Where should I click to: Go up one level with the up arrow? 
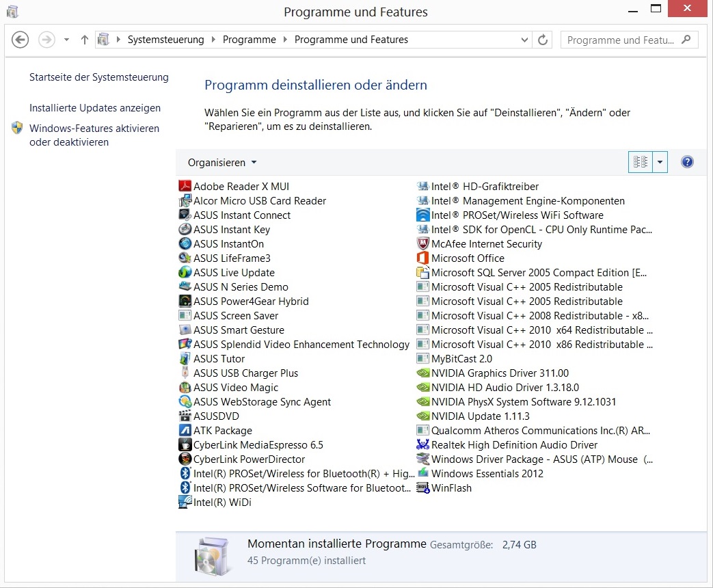85,40
